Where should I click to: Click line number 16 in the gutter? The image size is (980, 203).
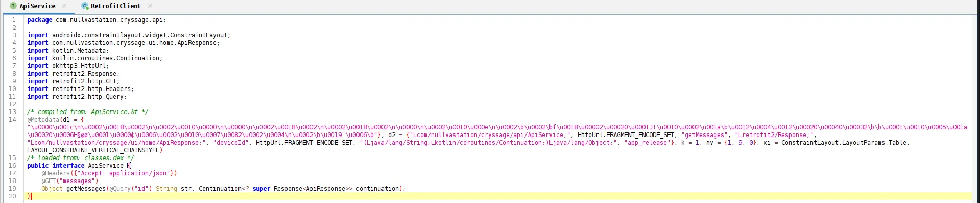point(12,166)
